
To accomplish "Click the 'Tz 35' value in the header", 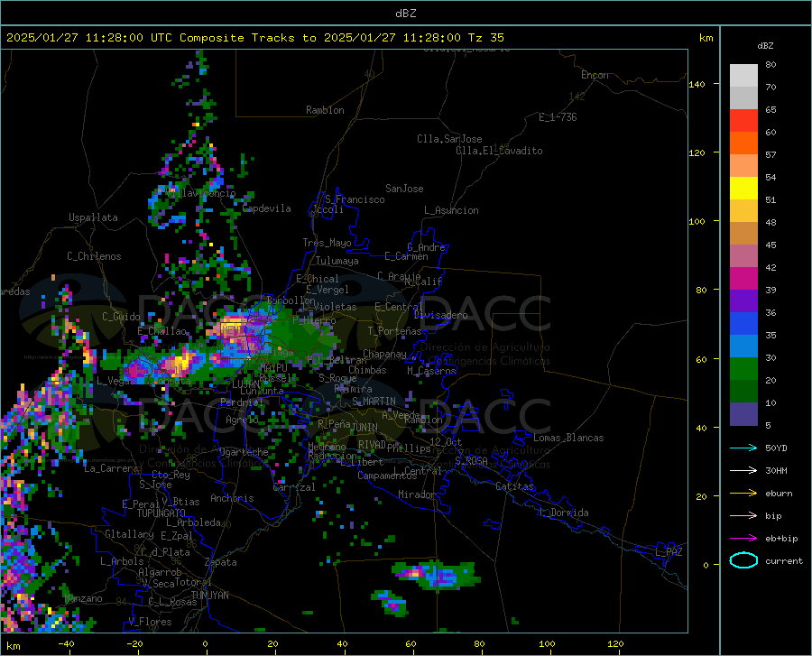I will point(486,38).
